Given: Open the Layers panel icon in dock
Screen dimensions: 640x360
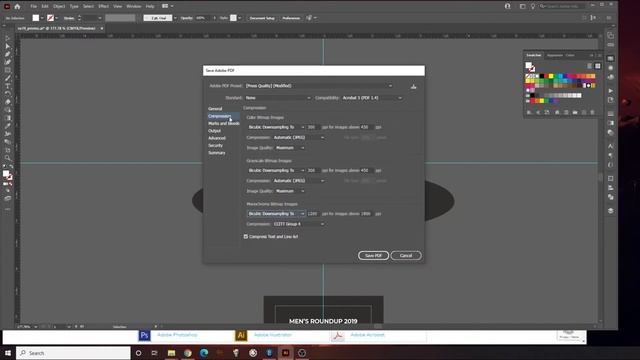Looking at the screenshot, I should [611, 211].
